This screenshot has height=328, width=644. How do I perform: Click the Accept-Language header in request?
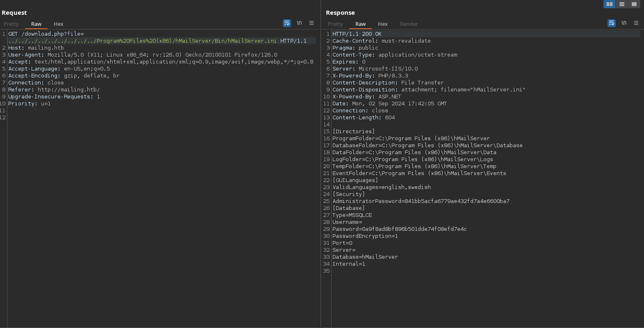59,69
